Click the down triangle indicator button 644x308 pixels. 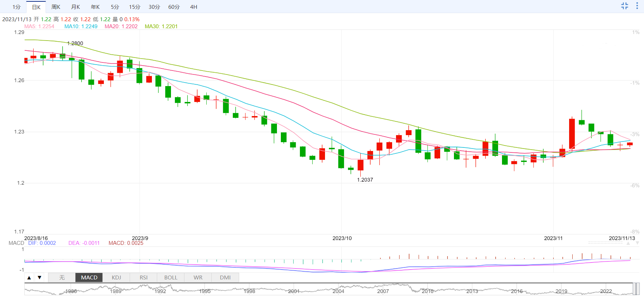tap(40, 278)
